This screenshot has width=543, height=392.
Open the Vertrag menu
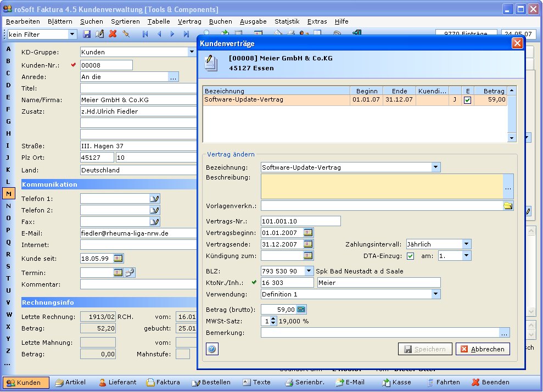(189, 21)
